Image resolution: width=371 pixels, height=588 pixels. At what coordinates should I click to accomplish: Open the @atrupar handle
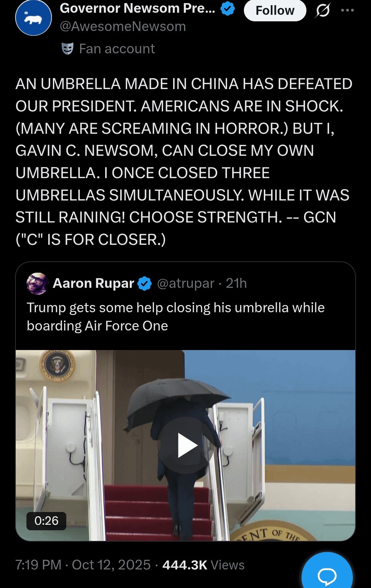pos(186,283)
